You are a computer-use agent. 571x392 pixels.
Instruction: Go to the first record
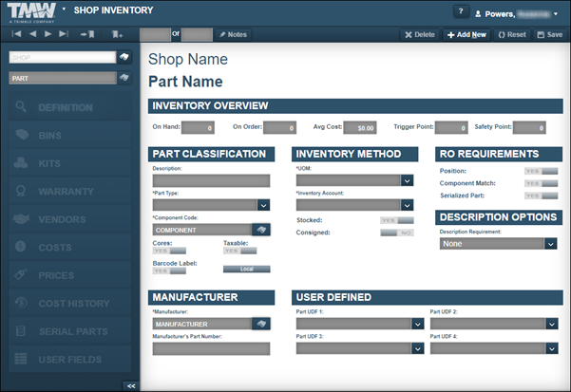coord(16,34)
